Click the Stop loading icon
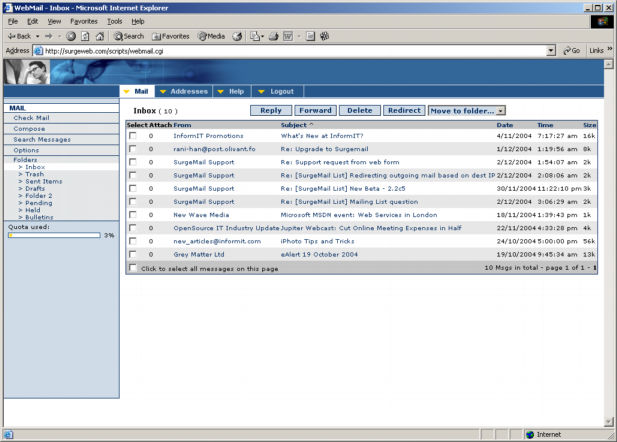Screen dimensions: 617x442 (71, 36)
